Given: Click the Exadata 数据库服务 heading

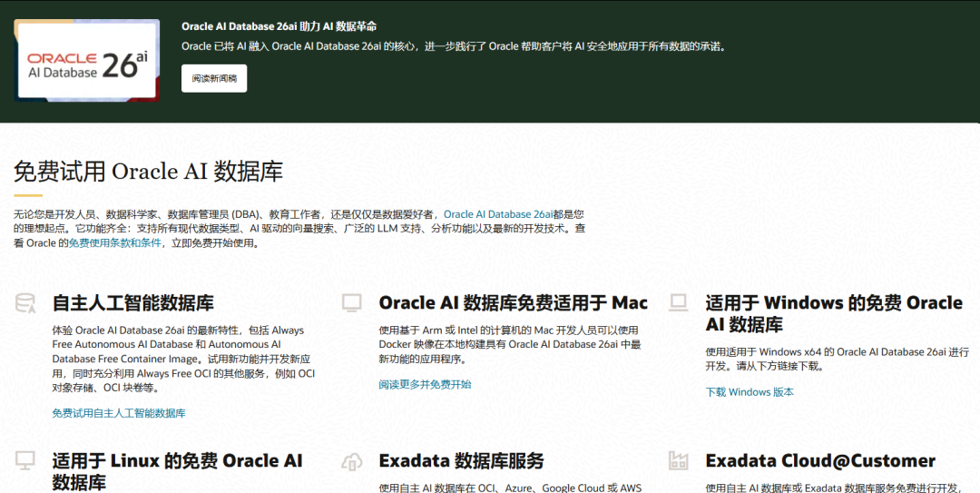Looking at the screenshot, I should click(x=461, y=461).
